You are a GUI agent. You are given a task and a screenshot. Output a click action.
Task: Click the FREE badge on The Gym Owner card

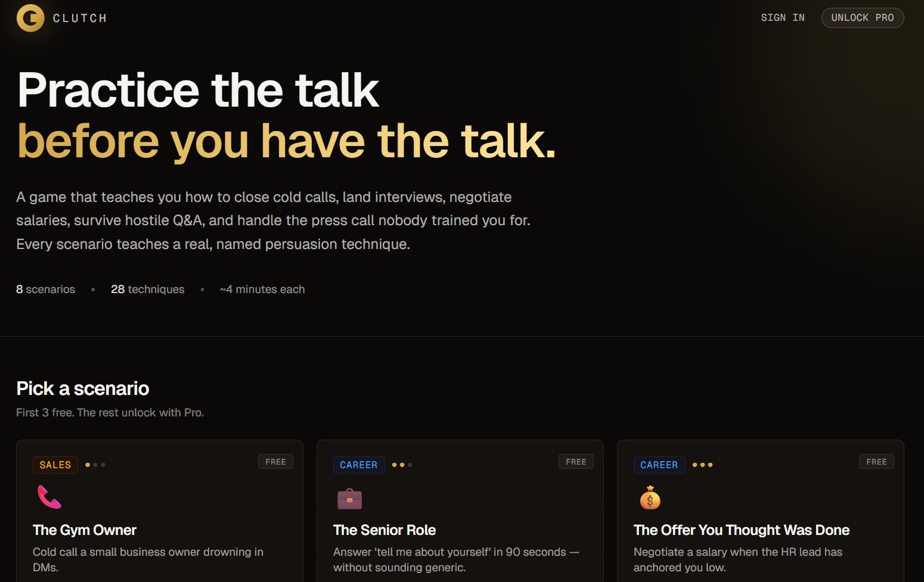[x=275, y=462]
